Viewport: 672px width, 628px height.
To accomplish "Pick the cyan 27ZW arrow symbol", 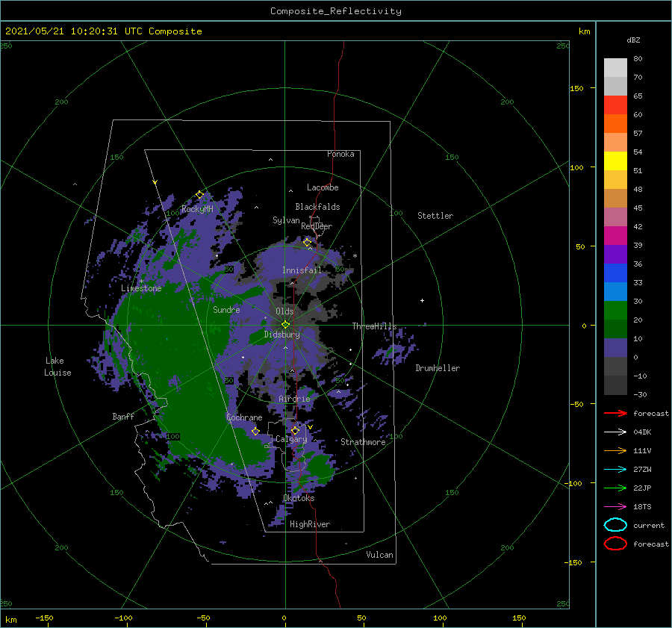I will tap(615, 470).
